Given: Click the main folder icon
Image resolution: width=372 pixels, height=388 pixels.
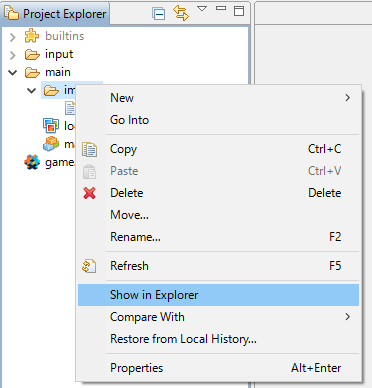Looking at the screenshot, I should pos(32,72).
